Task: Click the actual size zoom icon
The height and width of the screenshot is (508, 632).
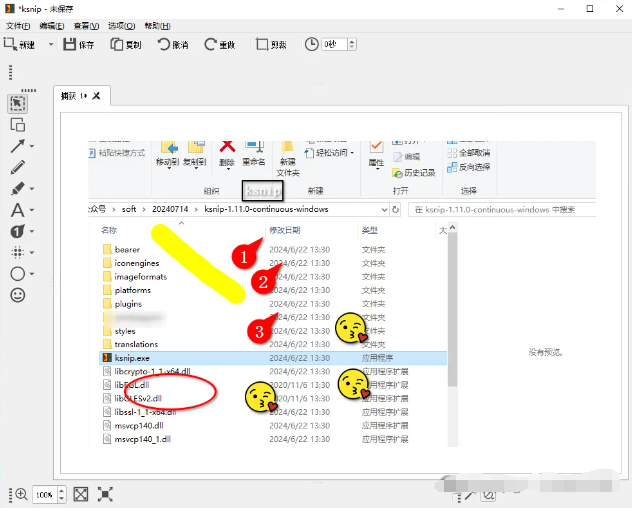Action: tap(105, 494)
